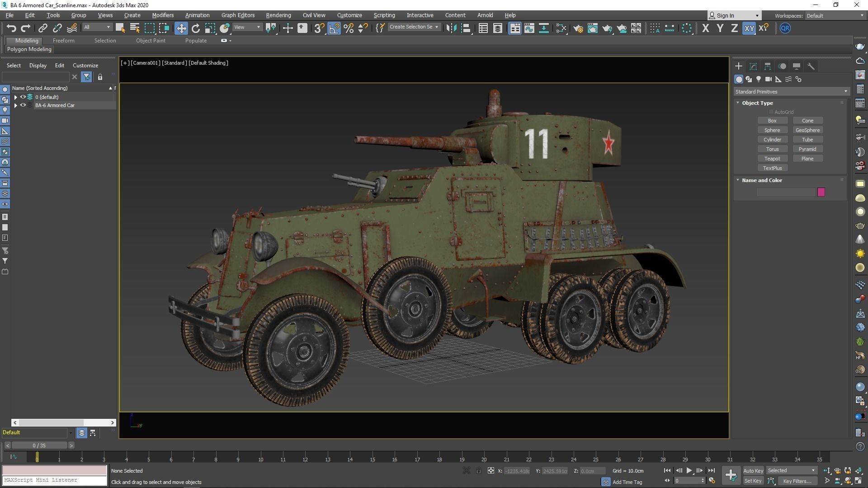
Task: Open the View coordinate system dropdown
Action: pyautogui.click(x=247, y=27)
